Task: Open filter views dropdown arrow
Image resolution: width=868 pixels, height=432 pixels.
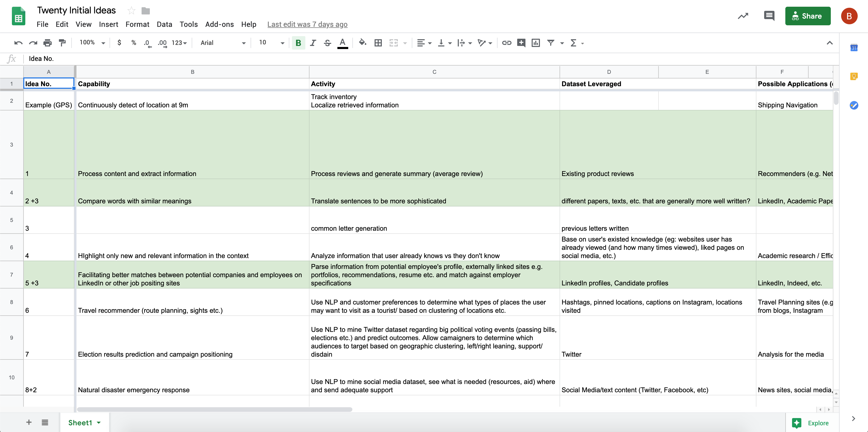Action: click(562, 43)
